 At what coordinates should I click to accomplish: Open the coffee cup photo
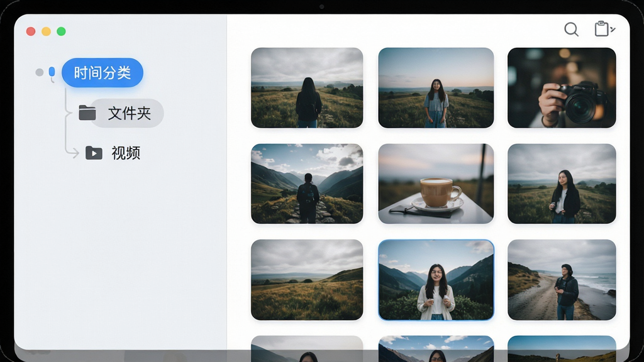click(436, 184)
